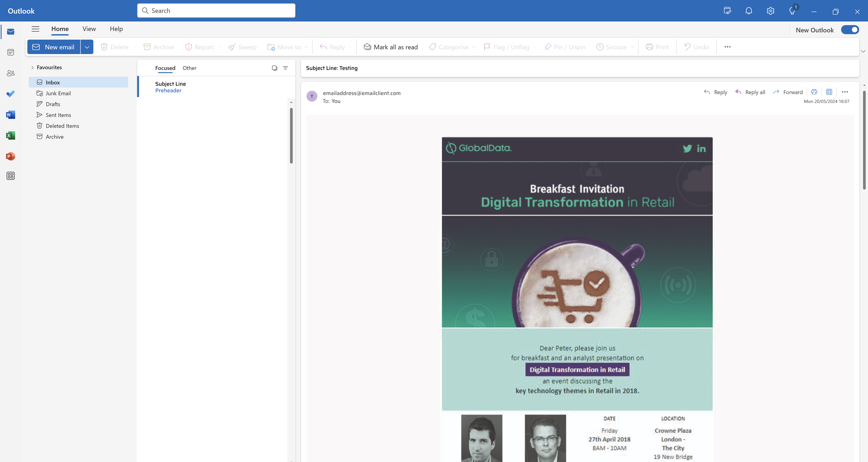Launch PowerPoint from the sidebar
This screenshot has height=462, width=868.
[x=10, y=157]
